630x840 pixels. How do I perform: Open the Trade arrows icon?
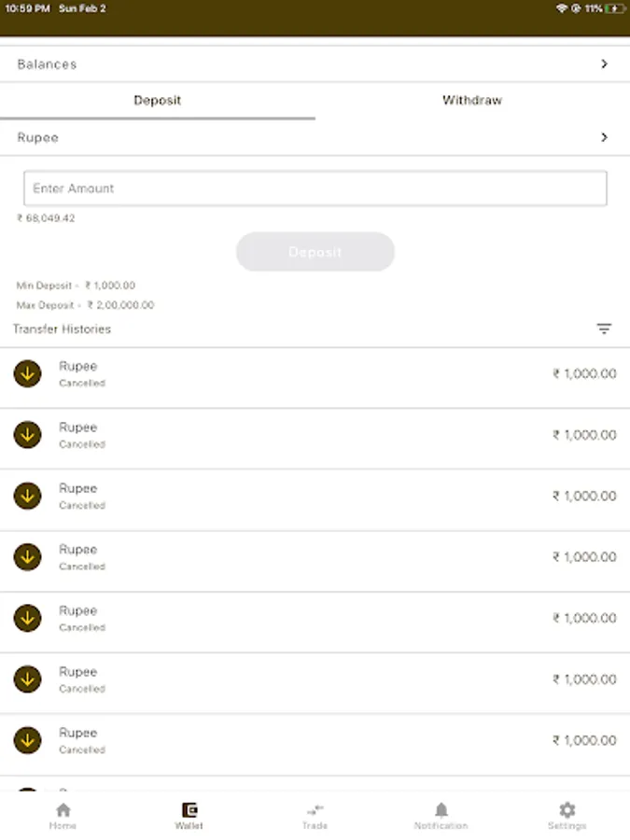click(315, 810)
